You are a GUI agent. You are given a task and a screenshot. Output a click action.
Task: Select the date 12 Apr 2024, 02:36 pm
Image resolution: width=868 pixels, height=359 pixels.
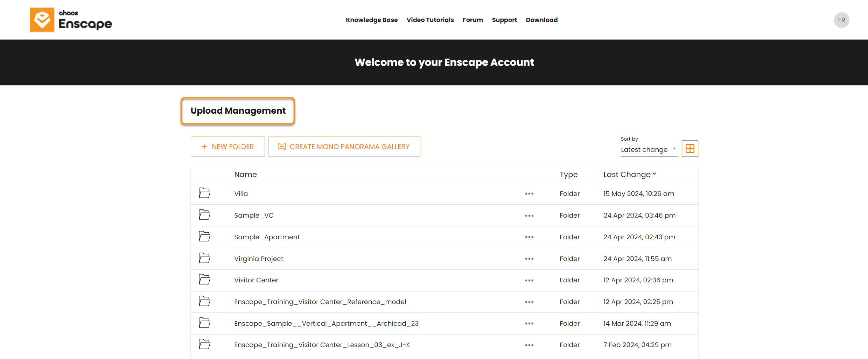click(638, 280)
